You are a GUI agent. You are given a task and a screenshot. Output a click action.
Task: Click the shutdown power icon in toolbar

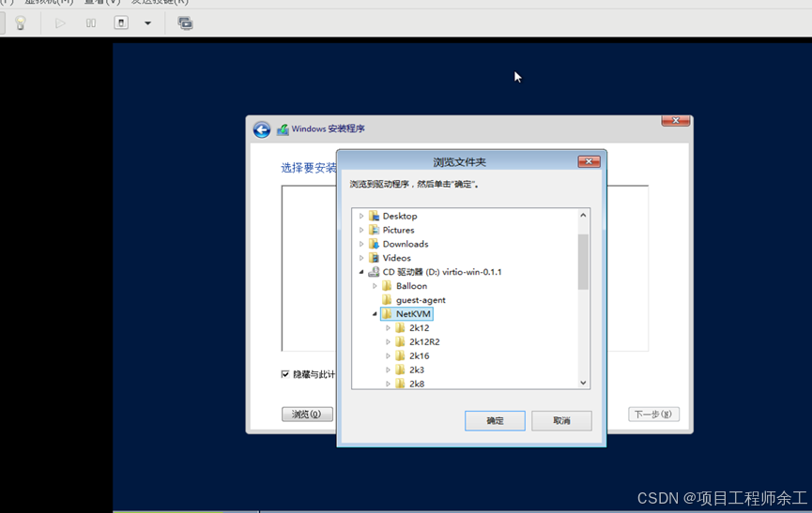(x=121, y=23)
